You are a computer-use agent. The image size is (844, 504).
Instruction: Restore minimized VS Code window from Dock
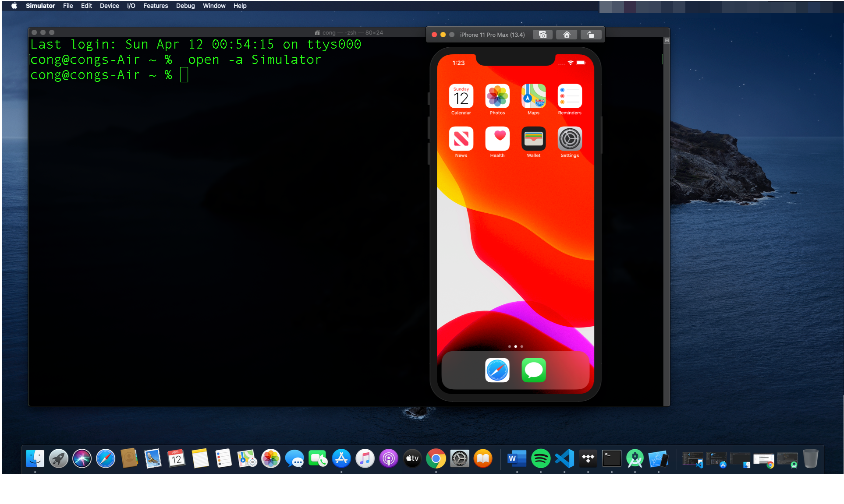point(693,460)
